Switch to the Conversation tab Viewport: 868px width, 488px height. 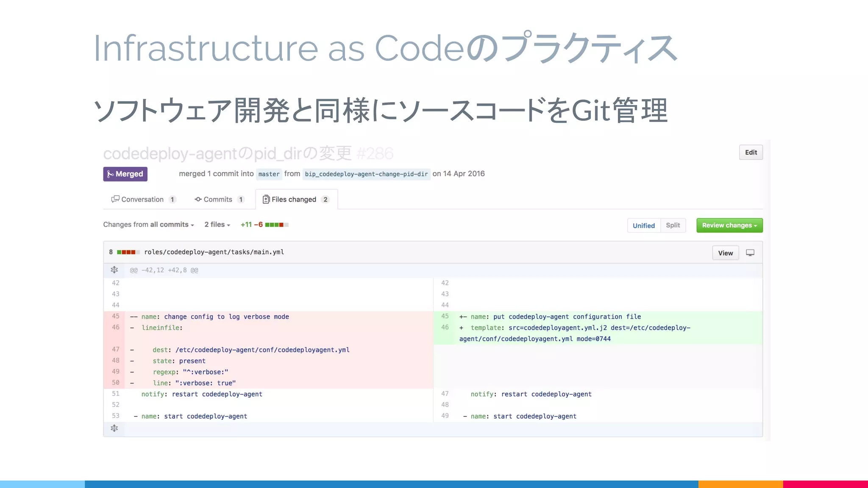143,199
